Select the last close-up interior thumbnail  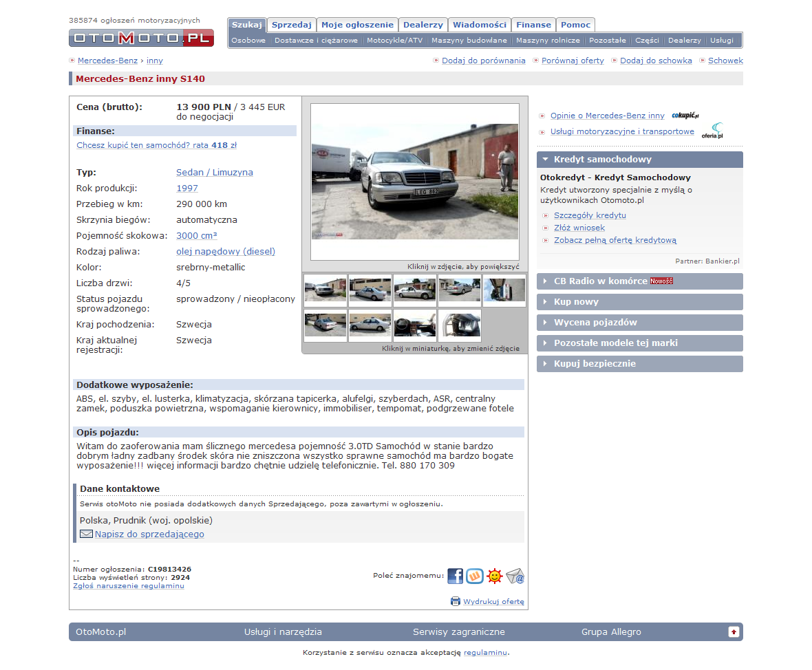[460, 325]
